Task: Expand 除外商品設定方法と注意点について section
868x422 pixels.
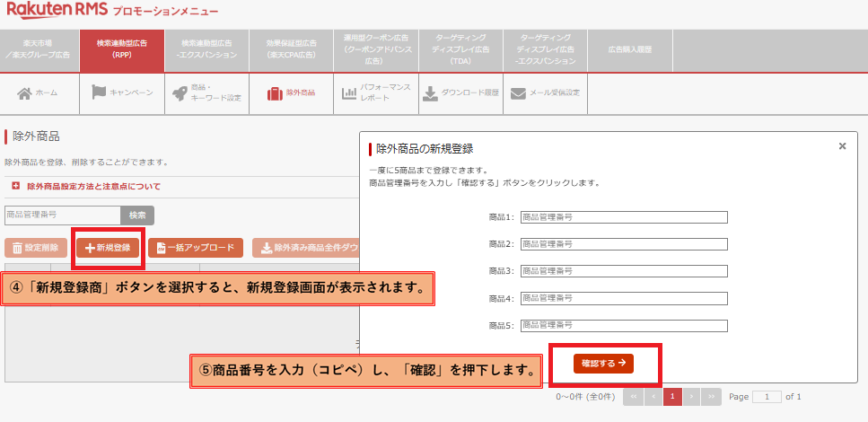Action: pos(16,187)
